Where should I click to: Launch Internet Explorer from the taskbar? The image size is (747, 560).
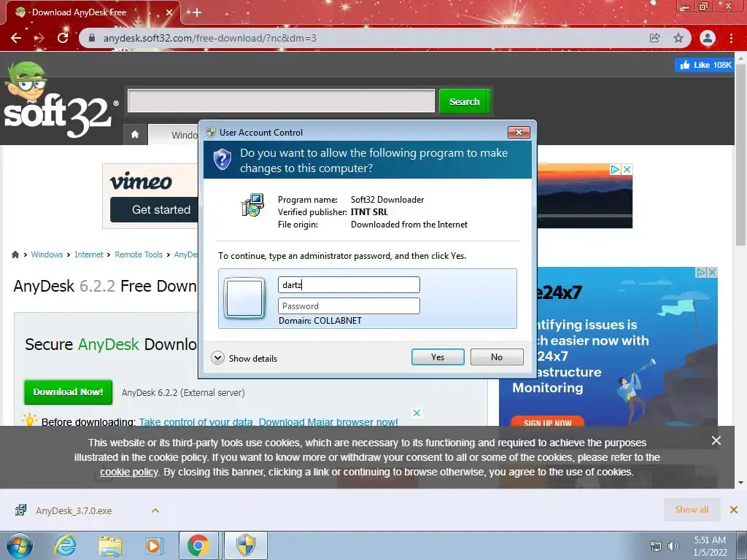tap(65, 545)
